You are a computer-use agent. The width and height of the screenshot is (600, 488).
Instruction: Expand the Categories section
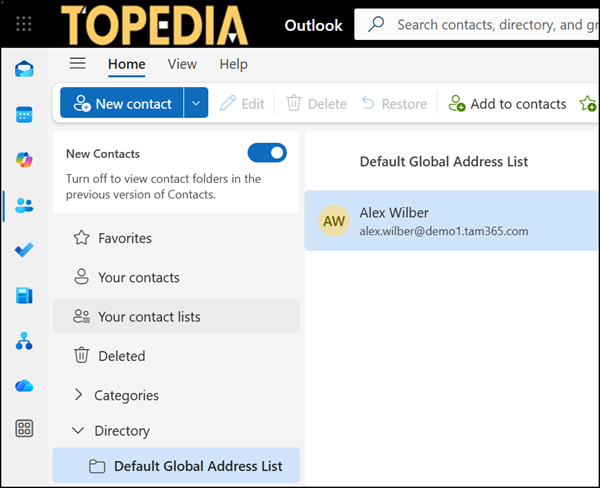pos(79,395)
